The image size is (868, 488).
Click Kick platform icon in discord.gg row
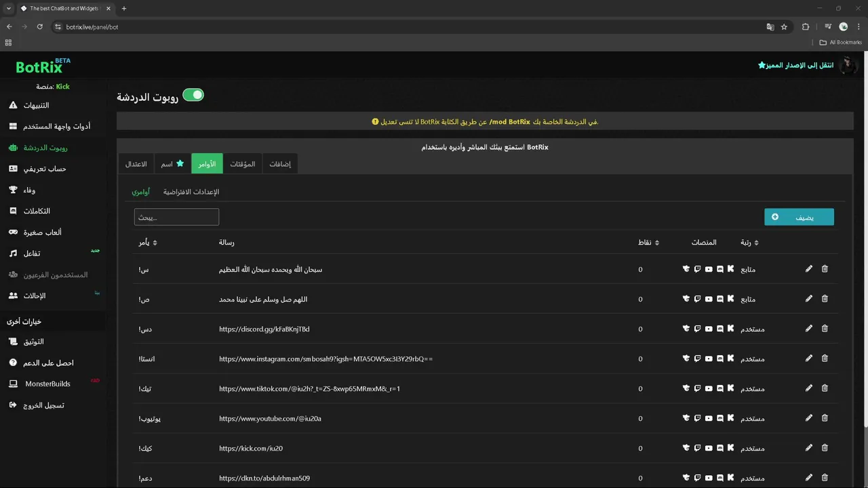(x=730, y=329)
